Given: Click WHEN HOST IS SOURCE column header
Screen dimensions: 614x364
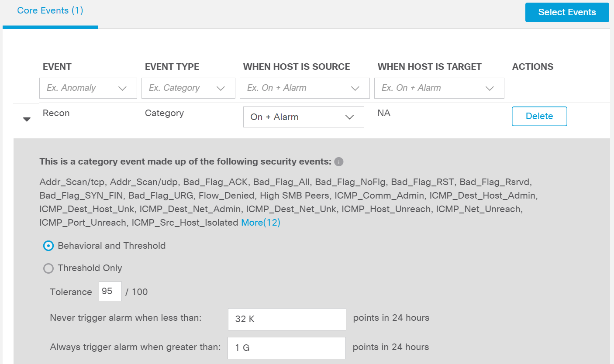Looking at the screenshot, I should [x=297, y=67].
